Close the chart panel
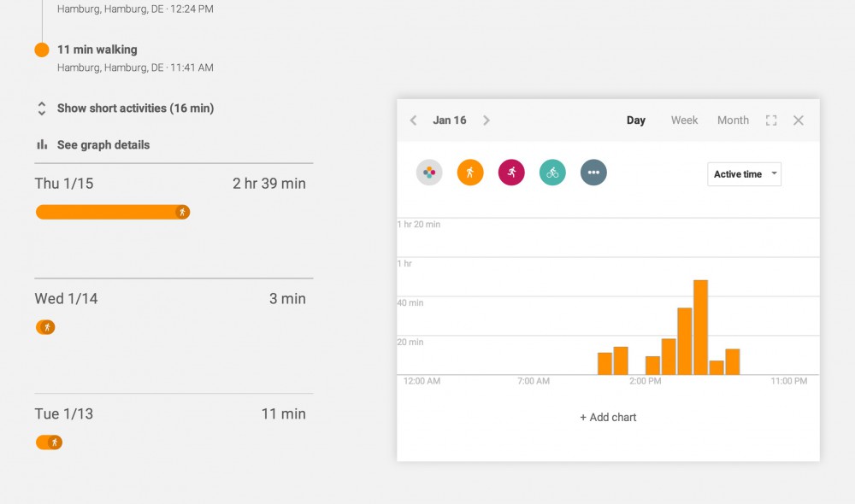The height and width of the screenshot is (504, 855). (799, 120)
